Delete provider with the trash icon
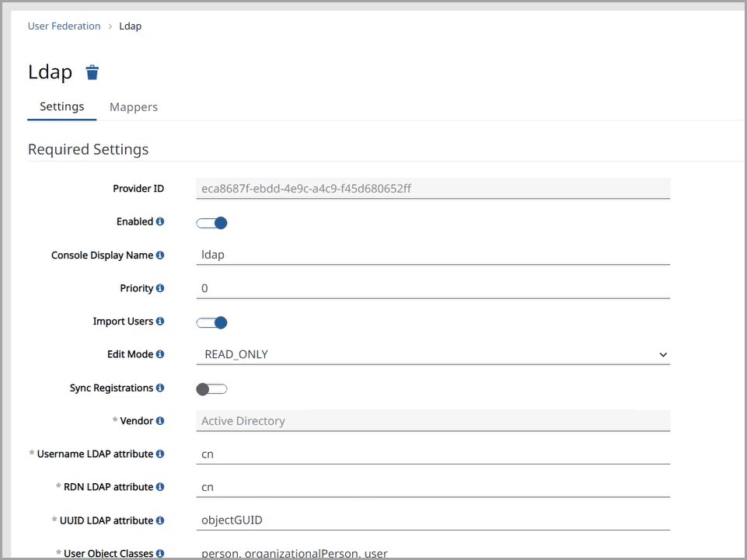 pyautogui.click(x=92, y=72)
